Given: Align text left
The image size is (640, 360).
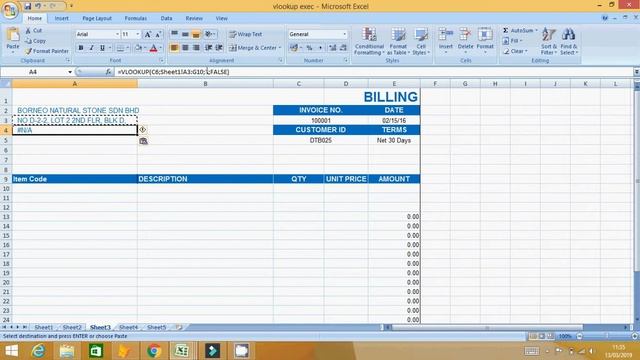Looking at the screenshot, I should pos(174,48).
